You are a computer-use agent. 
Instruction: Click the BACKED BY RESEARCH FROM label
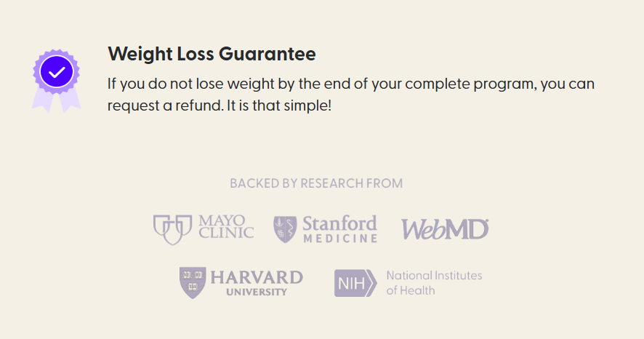pyautogui.click(x=316, y=183)
